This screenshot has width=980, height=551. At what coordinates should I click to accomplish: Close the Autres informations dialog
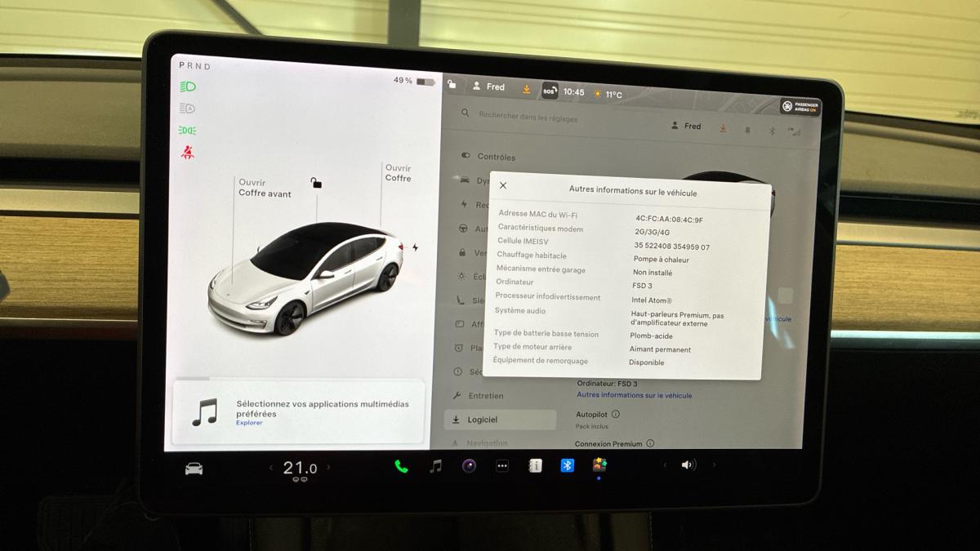[x=503, y=186]
